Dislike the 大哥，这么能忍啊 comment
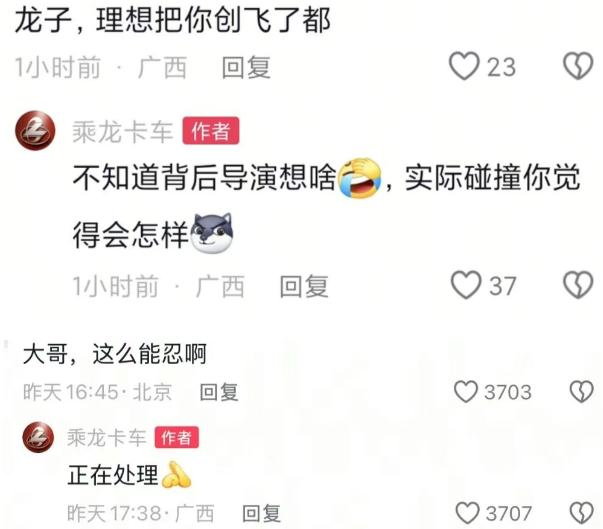Viewport: 603px width, 529px height. coord(581,392)
